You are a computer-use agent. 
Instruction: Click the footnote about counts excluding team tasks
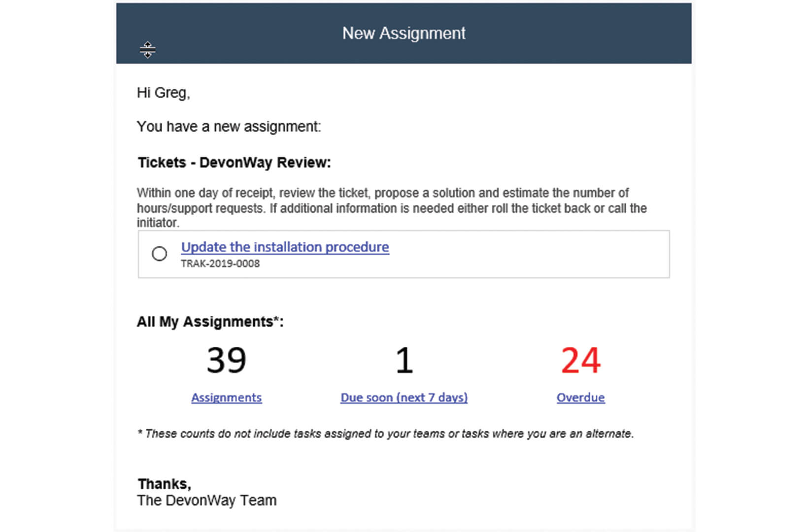(386, 434)
